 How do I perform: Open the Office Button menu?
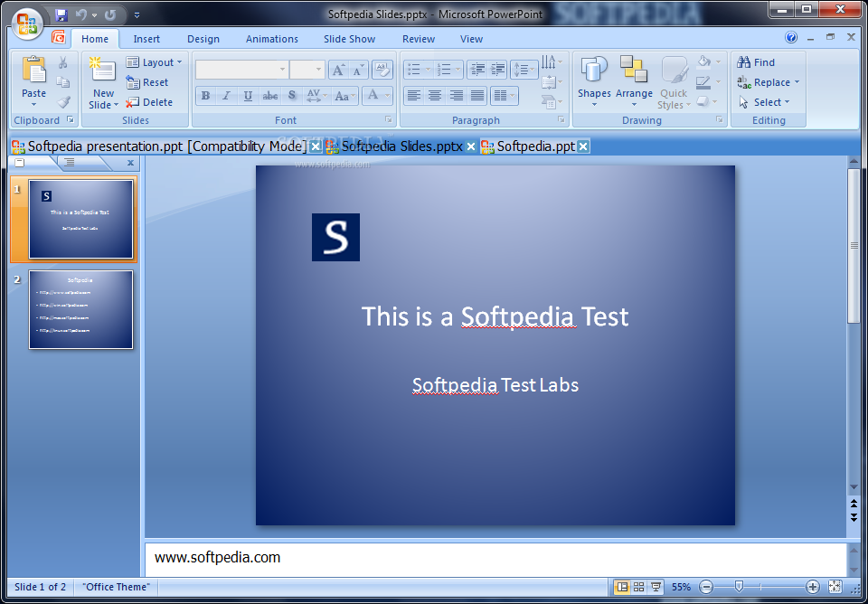[x=27, y=24]
